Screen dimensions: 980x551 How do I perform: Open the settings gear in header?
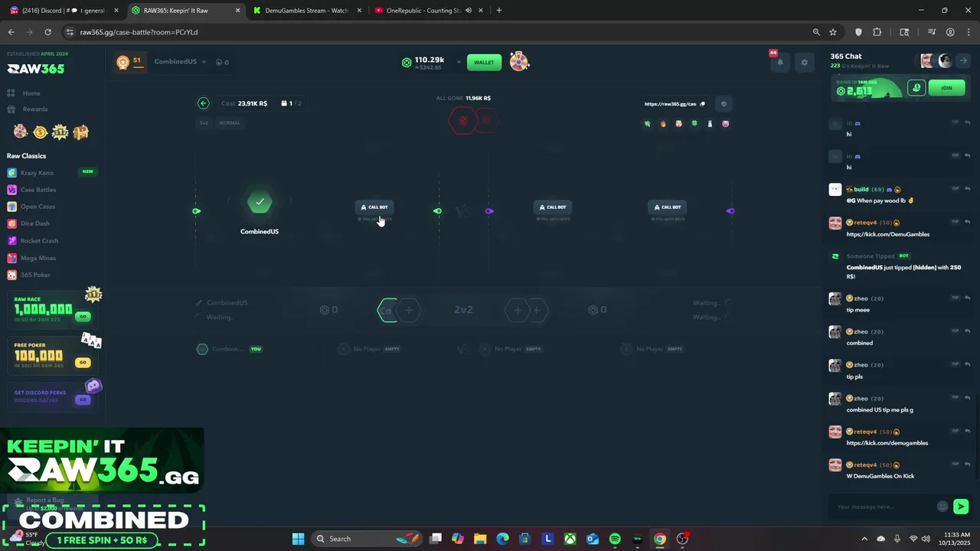pyautogui.click(x=804, y=63)
